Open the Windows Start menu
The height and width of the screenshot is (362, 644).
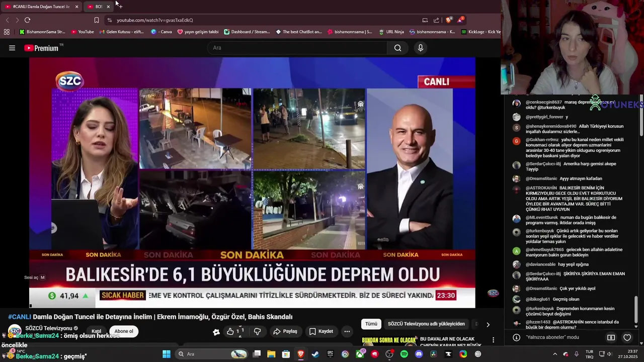167,354
